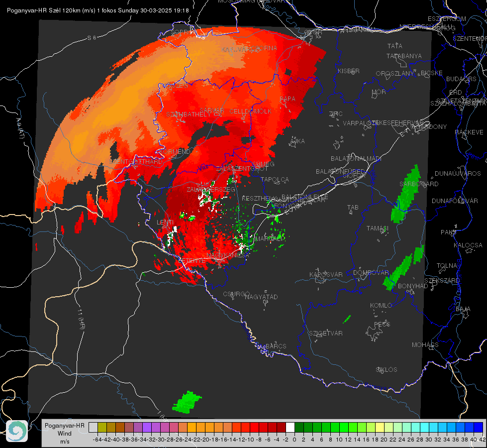Click the '-64' value on the legend scale
487x448 pixels.
[x=97, y=440]
